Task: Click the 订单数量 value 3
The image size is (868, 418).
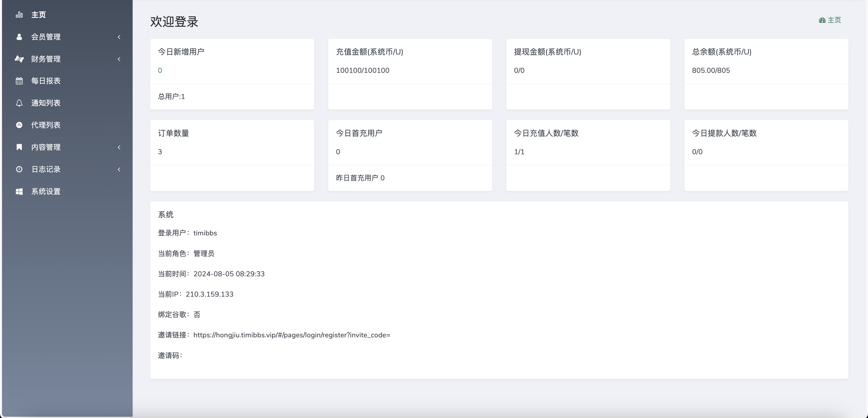Action: tap(160, 152)
